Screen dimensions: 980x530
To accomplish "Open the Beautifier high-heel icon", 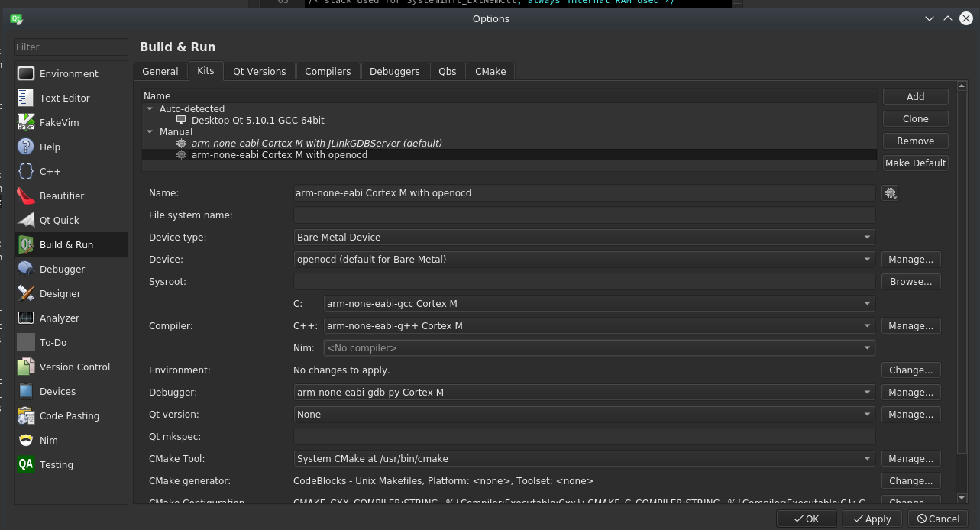I will coord(26,196).
